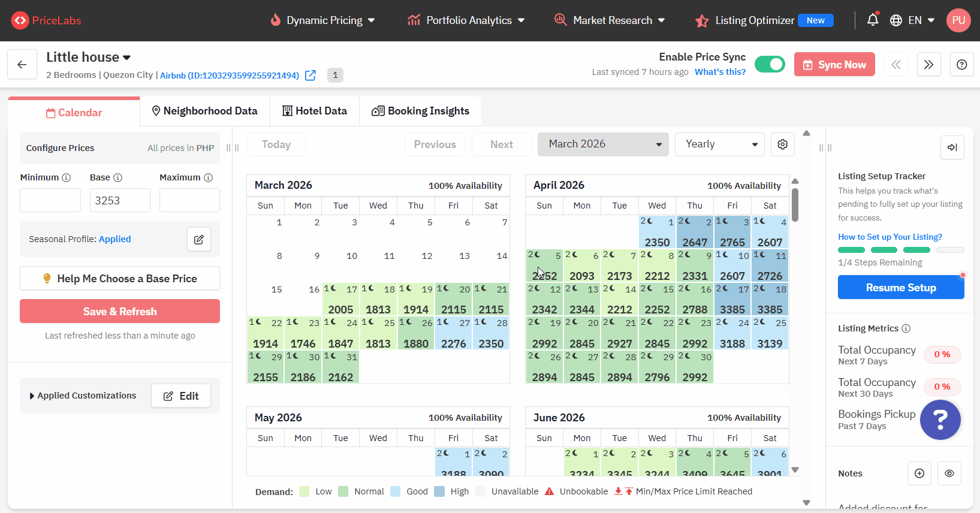This screenshot has width=980, height=513.
Task: Switch to the Neighborhood Data tab
Action: point(204,111)
